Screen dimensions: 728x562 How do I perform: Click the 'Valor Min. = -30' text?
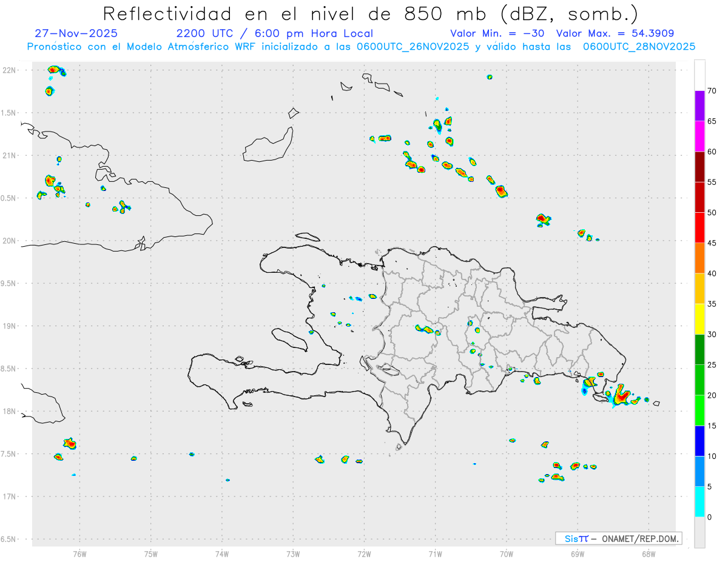497,33
